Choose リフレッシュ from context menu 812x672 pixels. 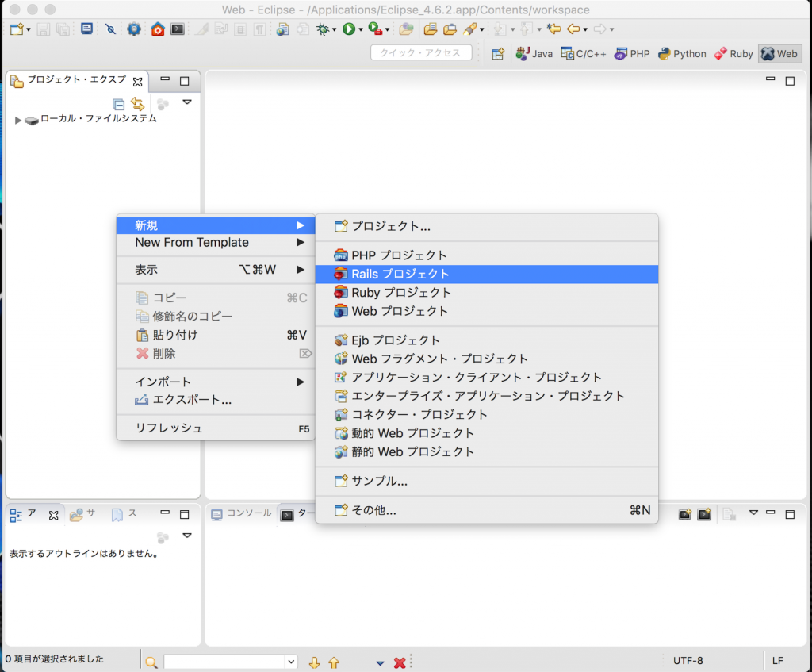pyautogui.click(x=216, y=428)
